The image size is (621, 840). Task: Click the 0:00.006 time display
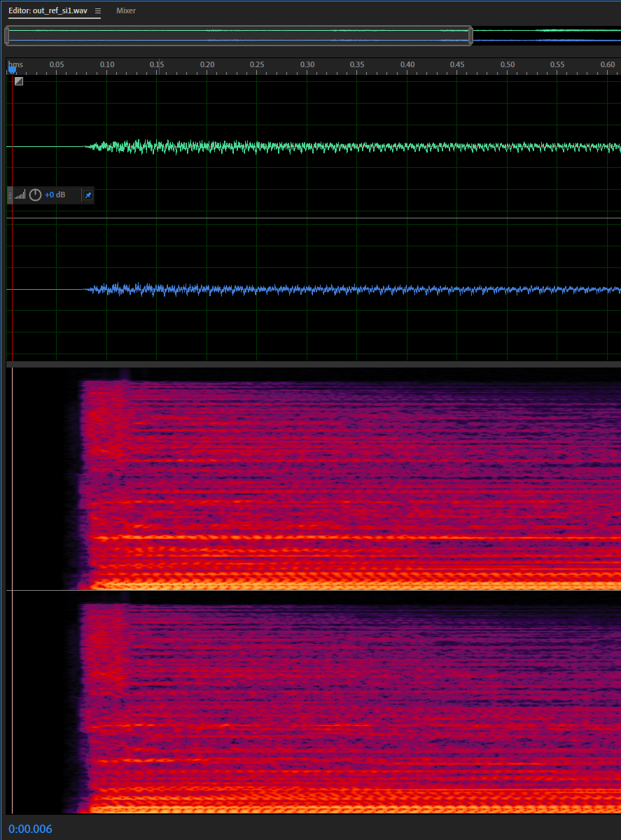(30, 829)
